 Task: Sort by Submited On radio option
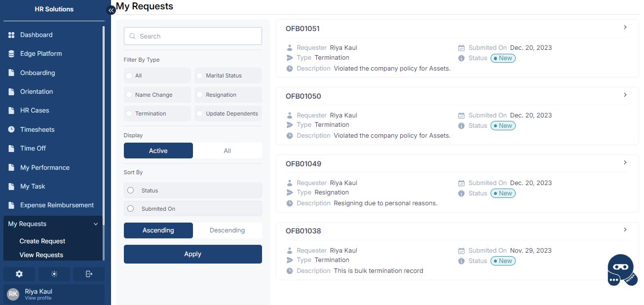tap(192, 209)
